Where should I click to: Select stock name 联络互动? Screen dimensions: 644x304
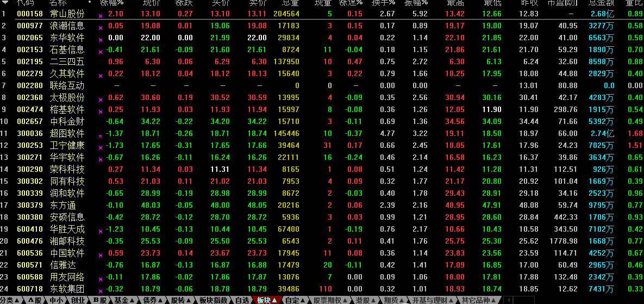[67, 85]
